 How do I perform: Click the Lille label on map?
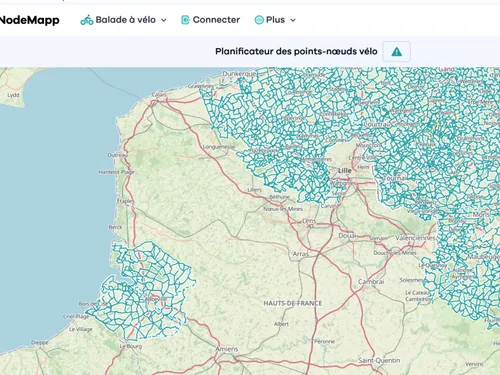click(x=345, y=170)
